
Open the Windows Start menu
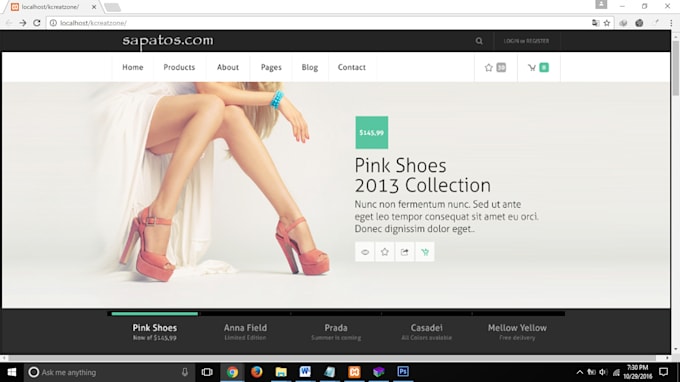[x=12, y=372]
